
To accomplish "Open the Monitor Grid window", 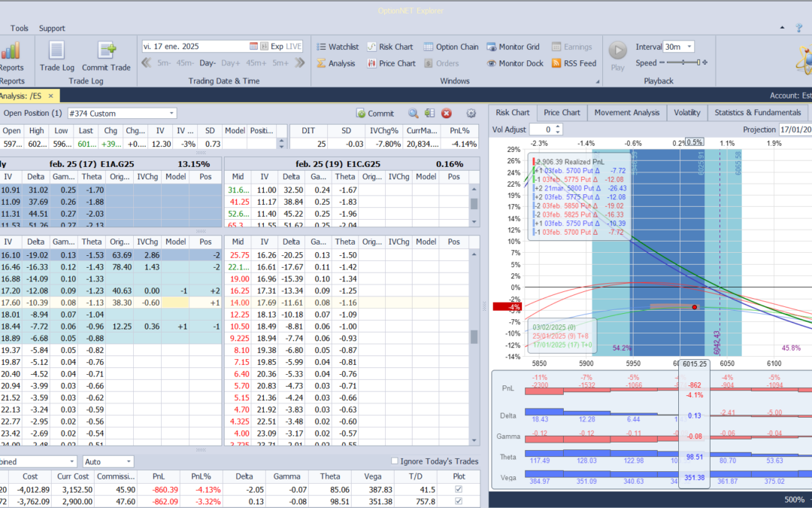I will [514, 47].
